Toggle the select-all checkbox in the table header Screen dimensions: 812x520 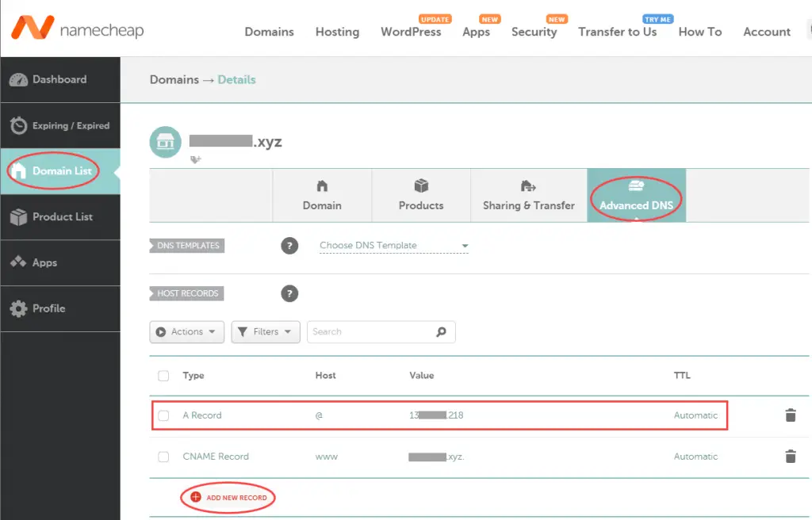[163, 376]
